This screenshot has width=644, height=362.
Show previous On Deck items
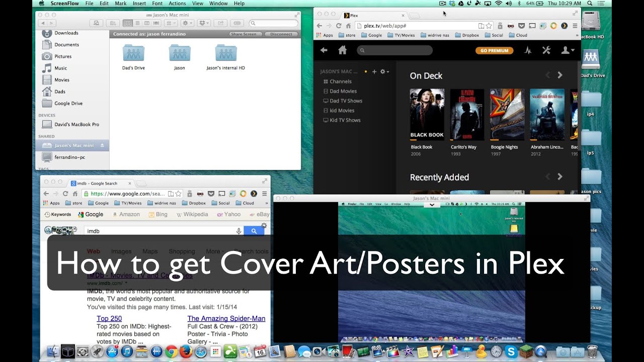click(x=548, y=75)
